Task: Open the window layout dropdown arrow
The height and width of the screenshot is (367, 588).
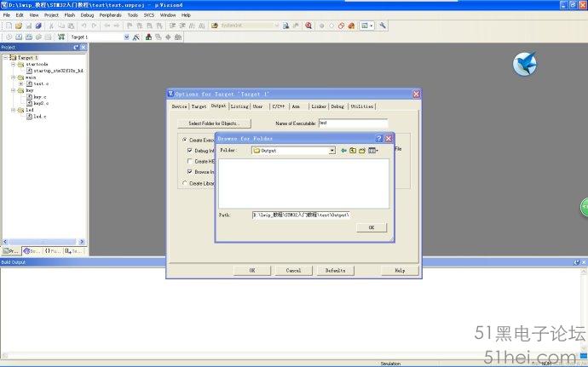Action: click(x=372, y=26)
